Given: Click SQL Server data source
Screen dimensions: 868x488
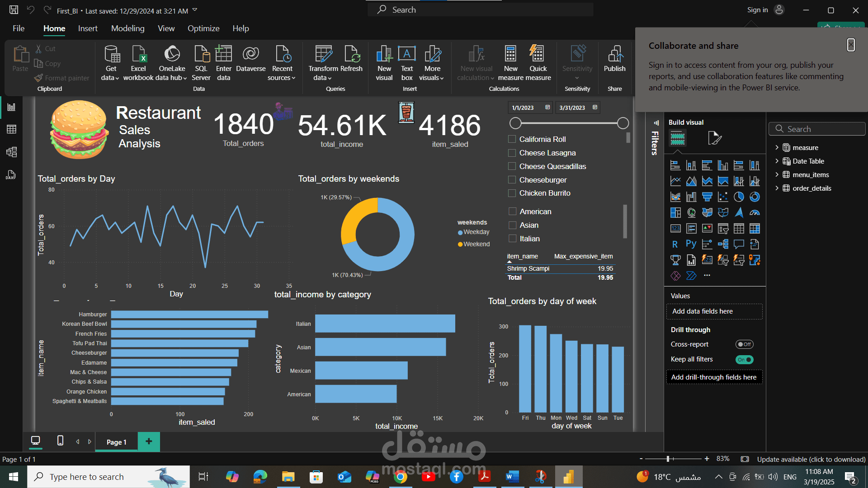Looking at the screenshot, I should tap(201, 63).
